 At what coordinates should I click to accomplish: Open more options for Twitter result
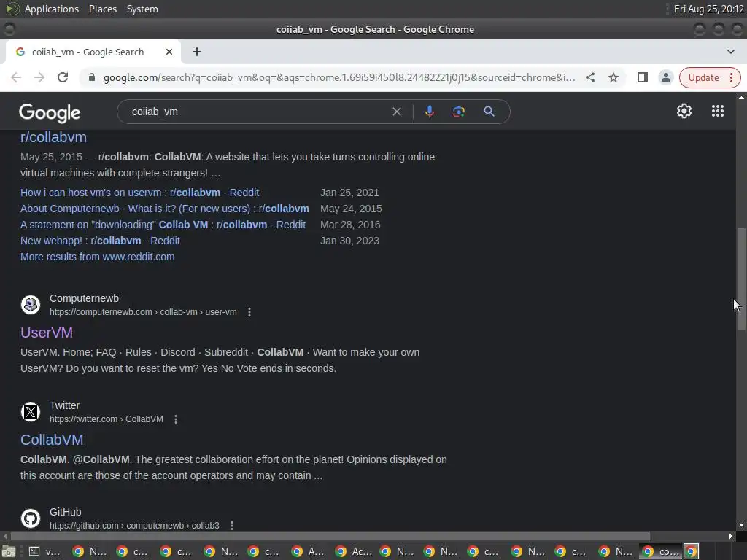point(176,419)
